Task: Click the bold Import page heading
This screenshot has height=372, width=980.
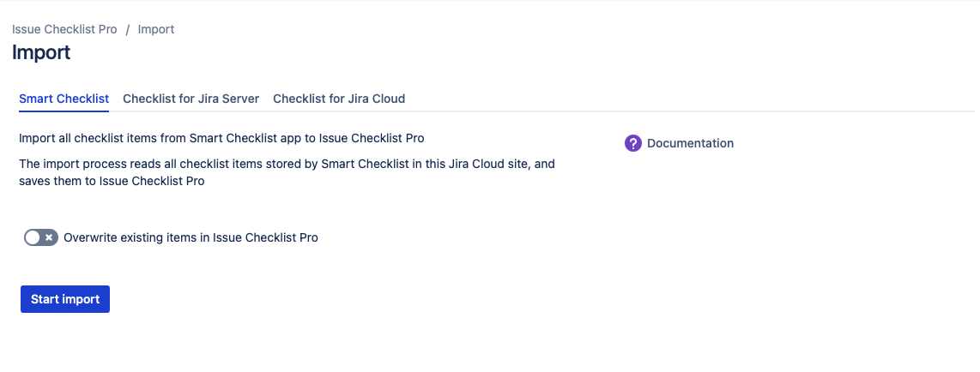Action: (41, 52)
